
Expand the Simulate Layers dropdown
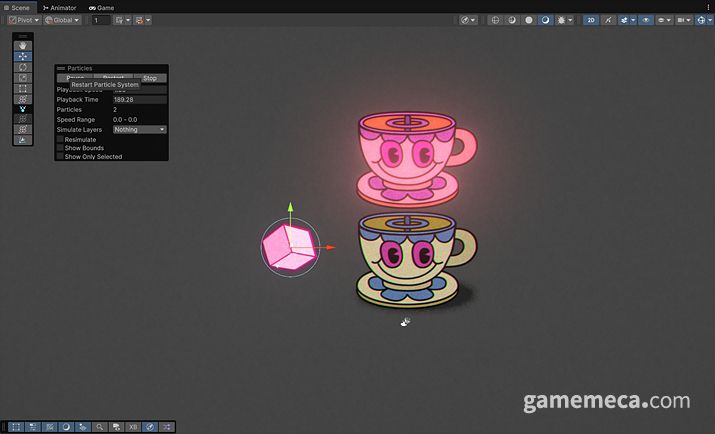[139, 129]
